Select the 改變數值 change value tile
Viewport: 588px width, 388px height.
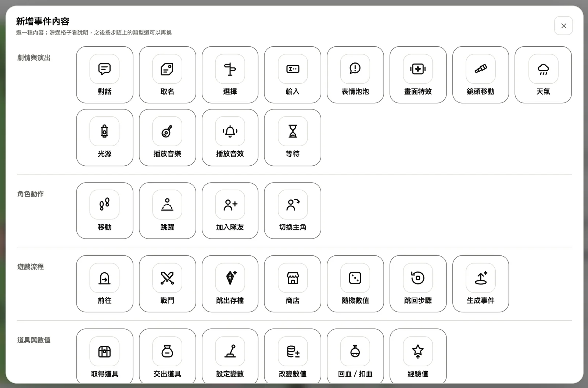(293, 356)
